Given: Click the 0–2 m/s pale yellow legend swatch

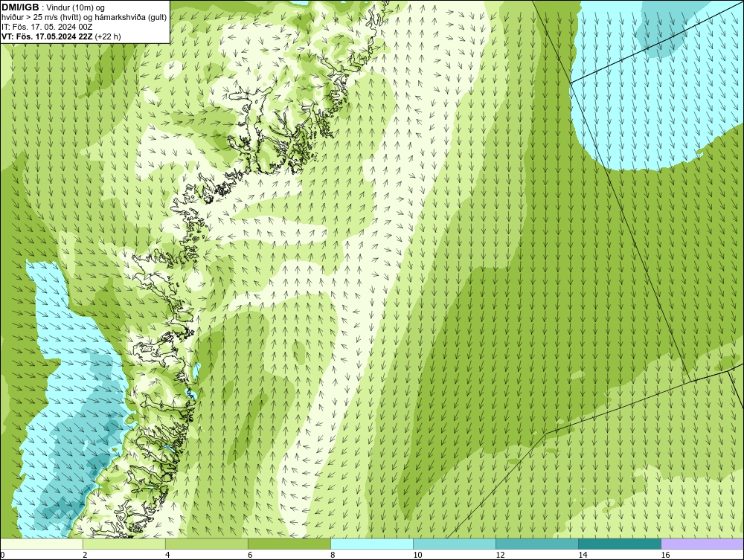Looking at the screenshot, I should coord(42,544).
